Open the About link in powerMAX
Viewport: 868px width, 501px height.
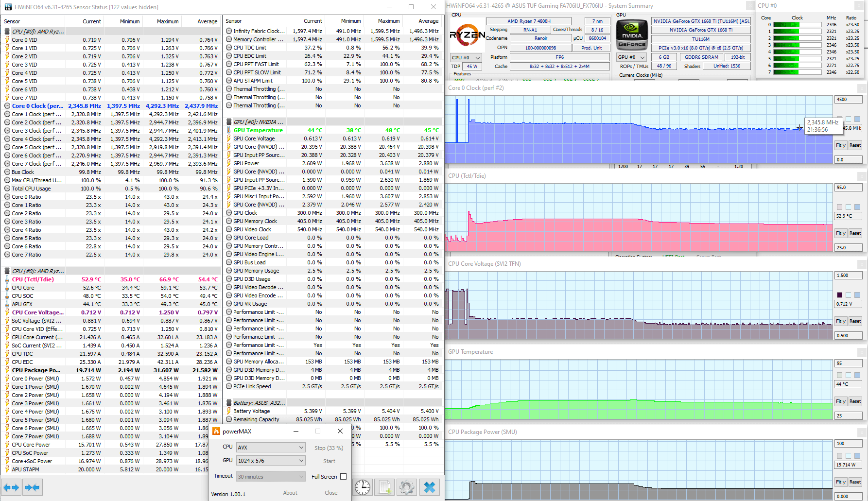pos(290,493)
